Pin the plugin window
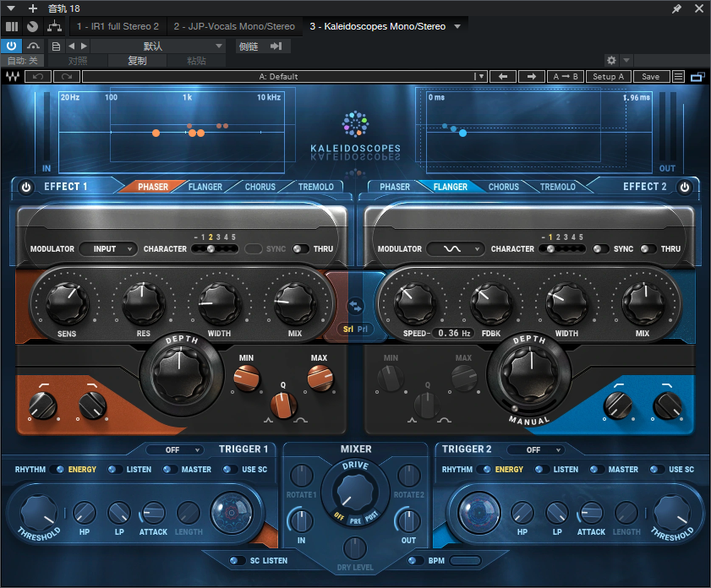The image size is (711, 588). click(676, 8)
